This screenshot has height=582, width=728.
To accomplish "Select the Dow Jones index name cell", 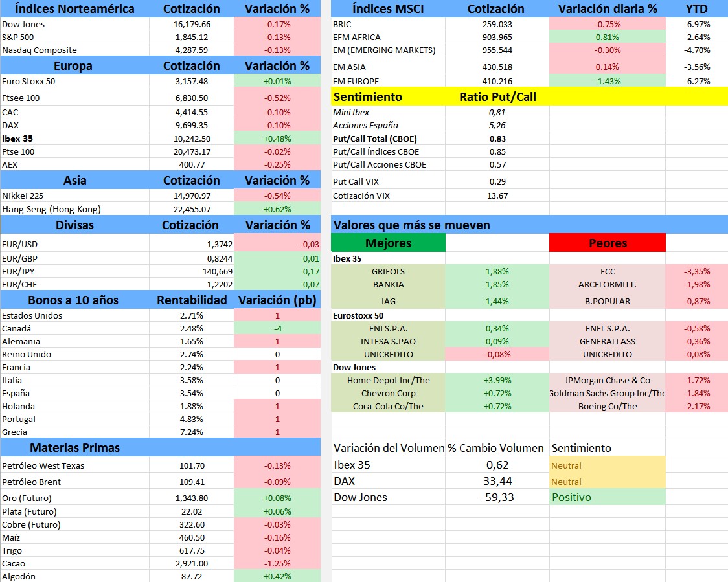I will [74, 24].
